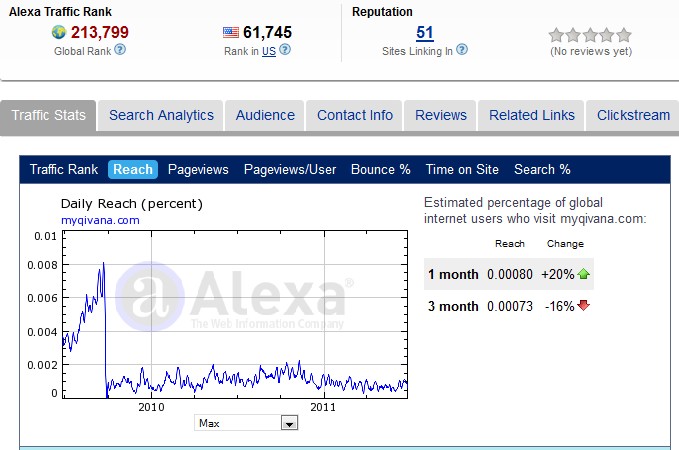Click the Daily Reach graph peak area
Viewport: 679px width, 450px height.
click(x=101, y=268)
